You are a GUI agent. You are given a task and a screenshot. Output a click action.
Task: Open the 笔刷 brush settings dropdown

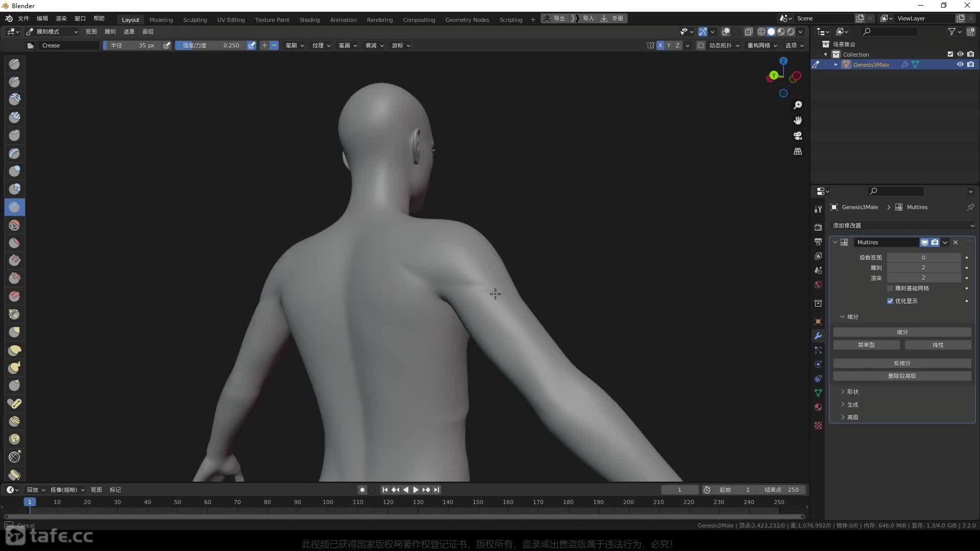pos(295,45)
